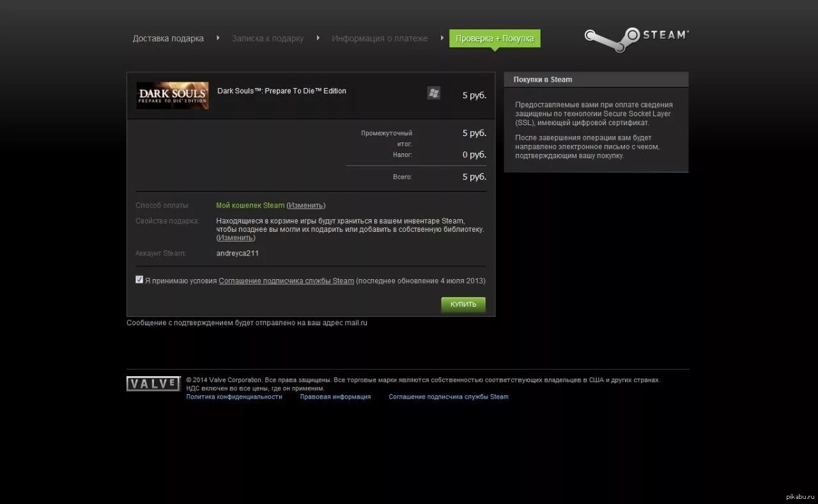Open the Dark Souls game thumbnail

pos(173,95)
